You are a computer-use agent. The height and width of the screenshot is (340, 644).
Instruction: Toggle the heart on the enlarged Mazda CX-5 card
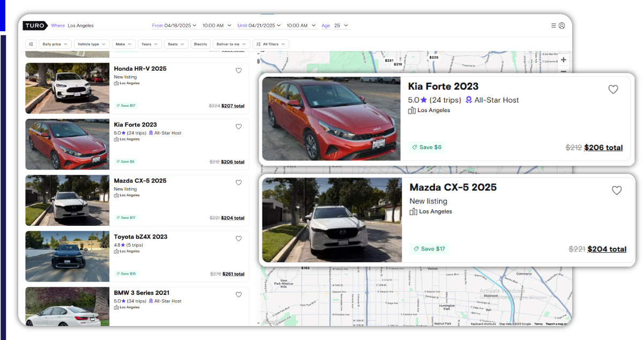coord(617,190)
